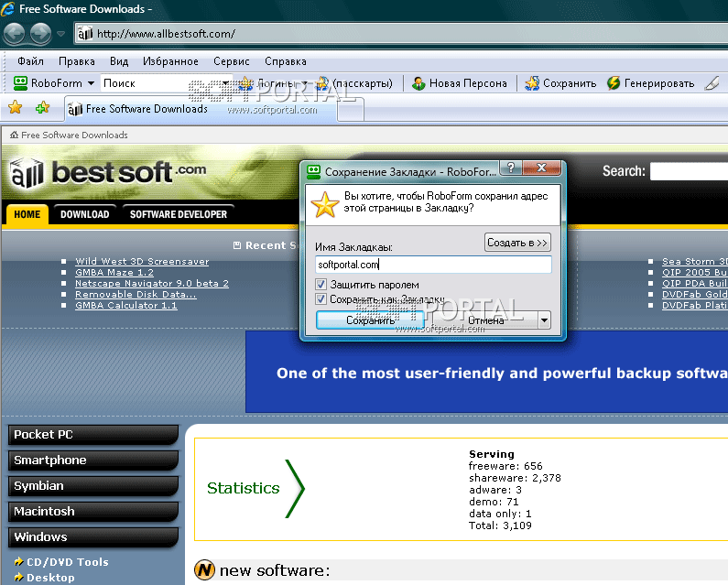Click the Новая Персона toolbar button
Viewport: 728px width, 585px height.
coord(460,83)
